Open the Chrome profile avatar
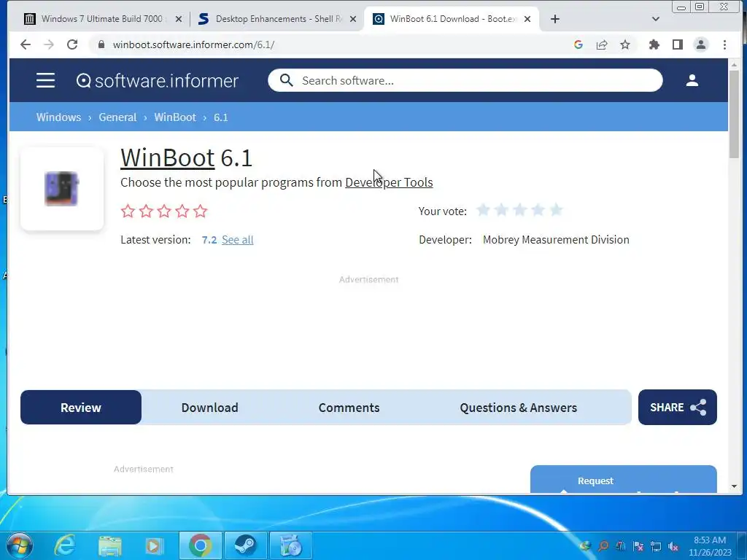 (x=701, y=44)
